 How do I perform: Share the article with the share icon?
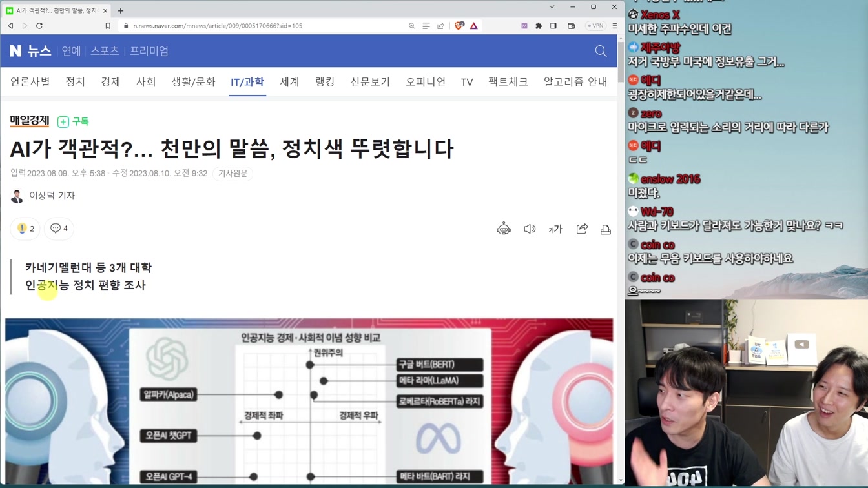click(x=582, y=229)
